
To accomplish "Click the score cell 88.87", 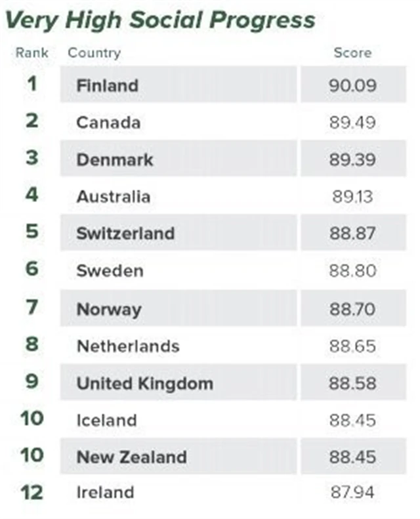I will pyautogui.click(x=353, y=234).
